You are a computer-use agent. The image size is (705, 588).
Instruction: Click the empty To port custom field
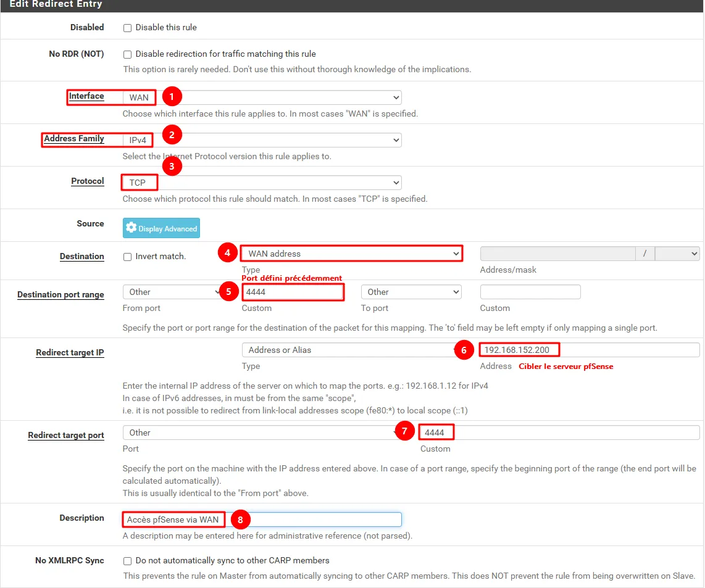click(x=530, y=292)
